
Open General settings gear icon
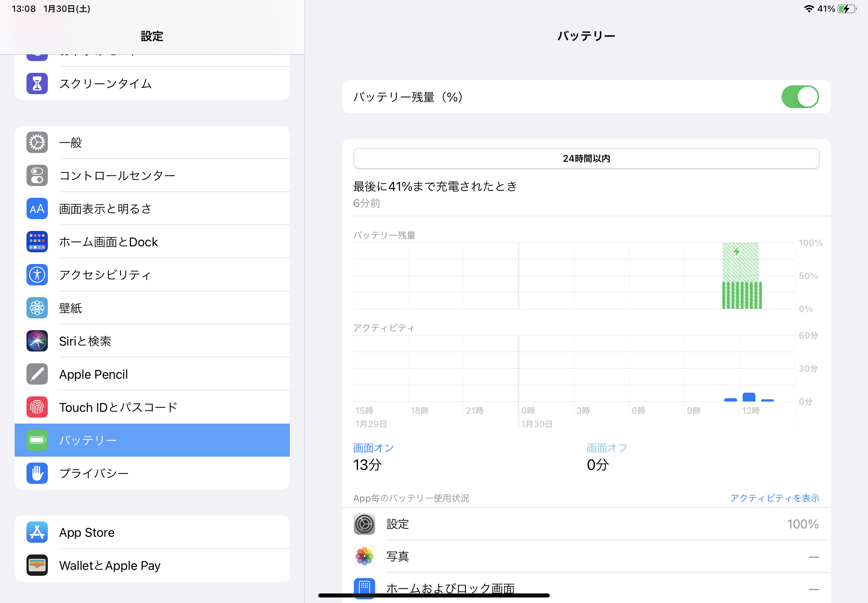point(37,142)
